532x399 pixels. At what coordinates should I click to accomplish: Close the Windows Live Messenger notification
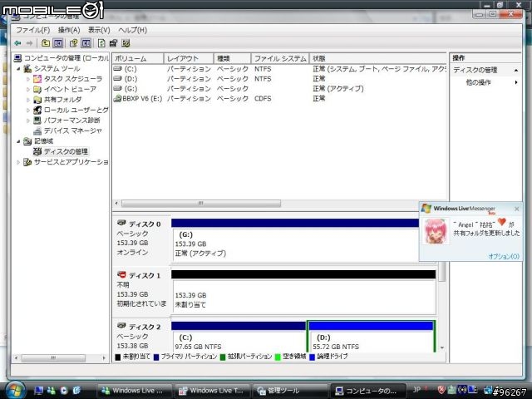click(516, 209)
